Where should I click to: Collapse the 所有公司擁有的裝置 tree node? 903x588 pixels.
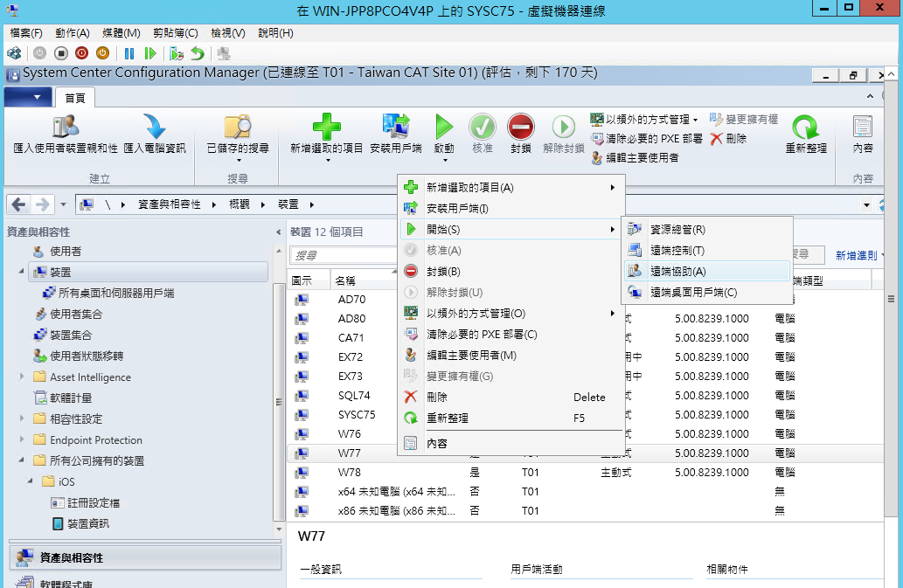click(22, 460)
